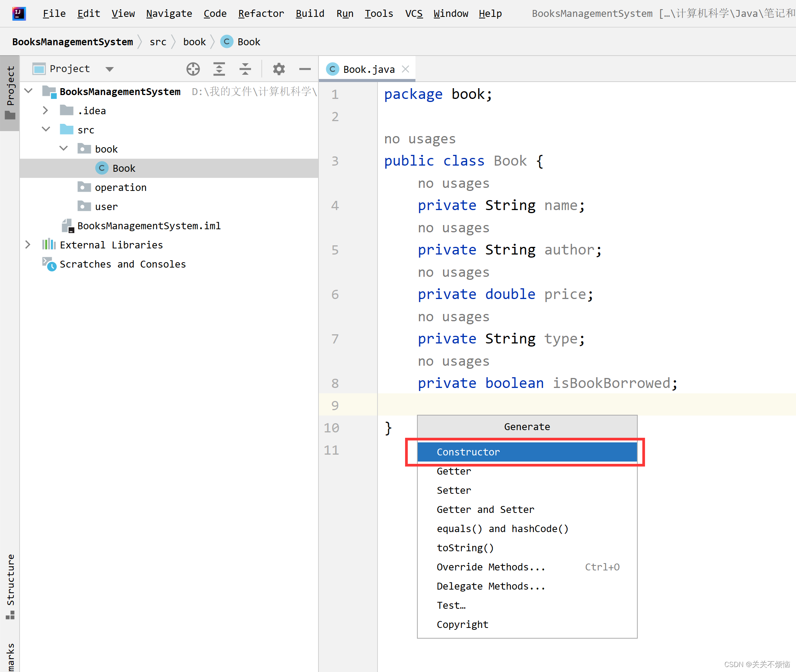Choose Override Methods... in Generate popup
This screenshot has height=672, width=796.
click(527, 567)
